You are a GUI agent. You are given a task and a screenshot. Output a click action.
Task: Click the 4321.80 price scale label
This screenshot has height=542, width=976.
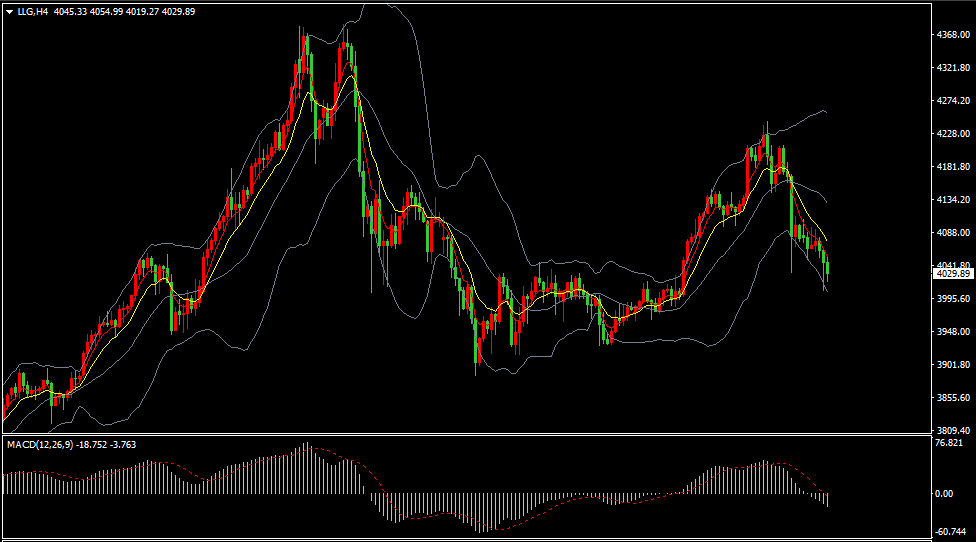(x=953, y=68)
